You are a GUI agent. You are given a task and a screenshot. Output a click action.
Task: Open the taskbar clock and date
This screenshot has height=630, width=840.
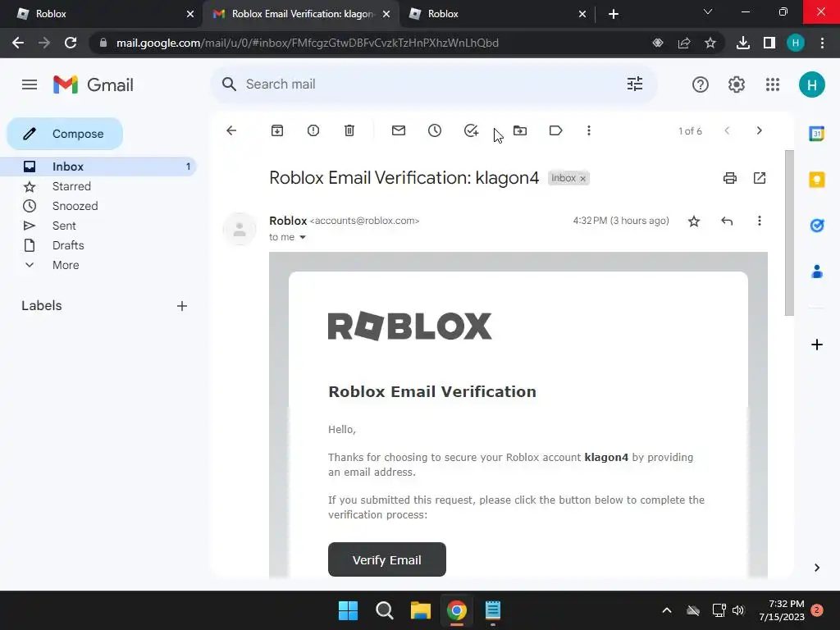782,610
